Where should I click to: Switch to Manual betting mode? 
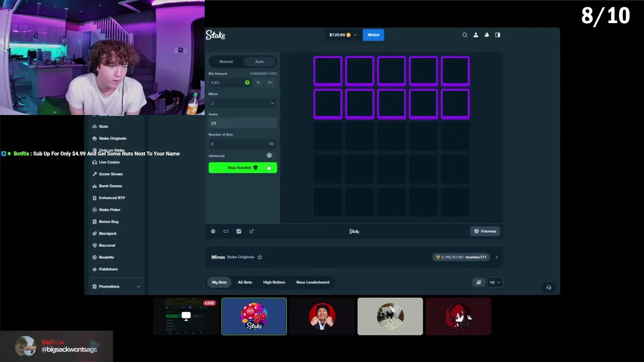[226, 61]
